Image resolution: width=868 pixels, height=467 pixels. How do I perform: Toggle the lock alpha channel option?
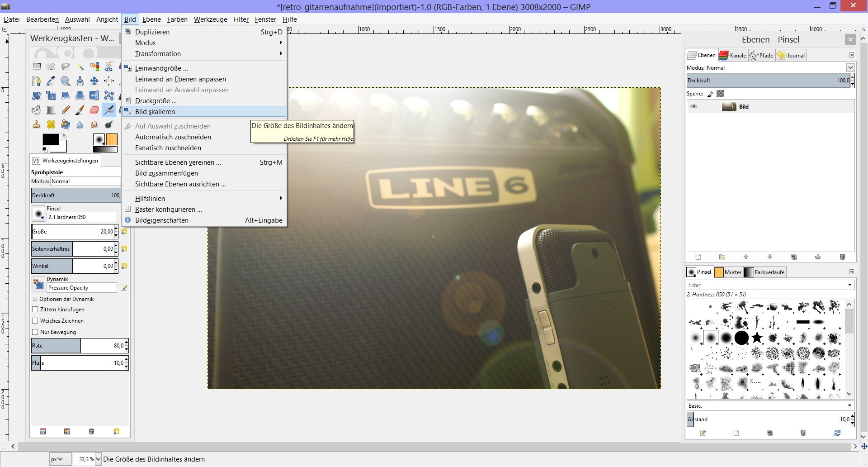point(720,94)
